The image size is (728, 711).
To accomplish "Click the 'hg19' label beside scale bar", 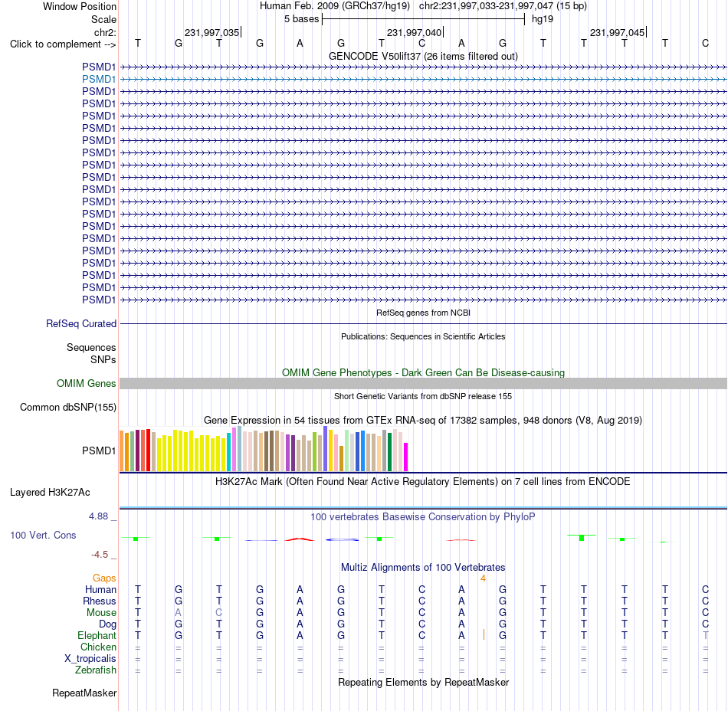I will click(543, 19).
